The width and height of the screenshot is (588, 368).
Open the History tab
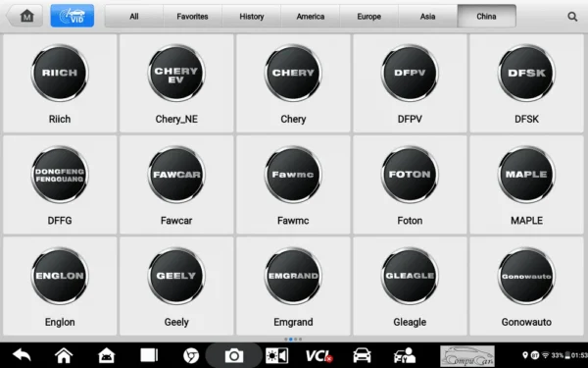pyautogui.click(x=251, y=17)
